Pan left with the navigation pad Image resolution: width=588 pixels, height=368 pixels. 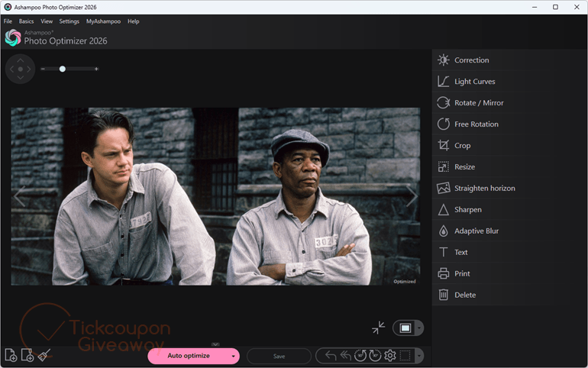click(x=11, y=69)
